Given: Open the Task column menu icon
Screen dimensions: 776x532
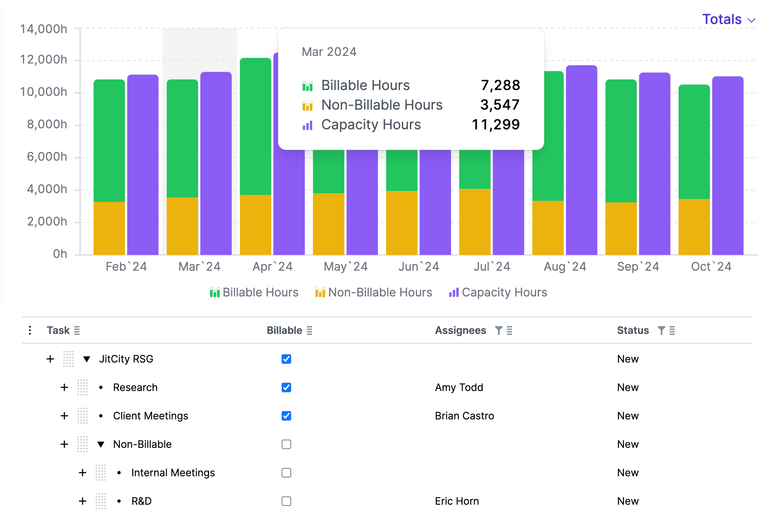Looking at the screenshot, I should (77, 330).
